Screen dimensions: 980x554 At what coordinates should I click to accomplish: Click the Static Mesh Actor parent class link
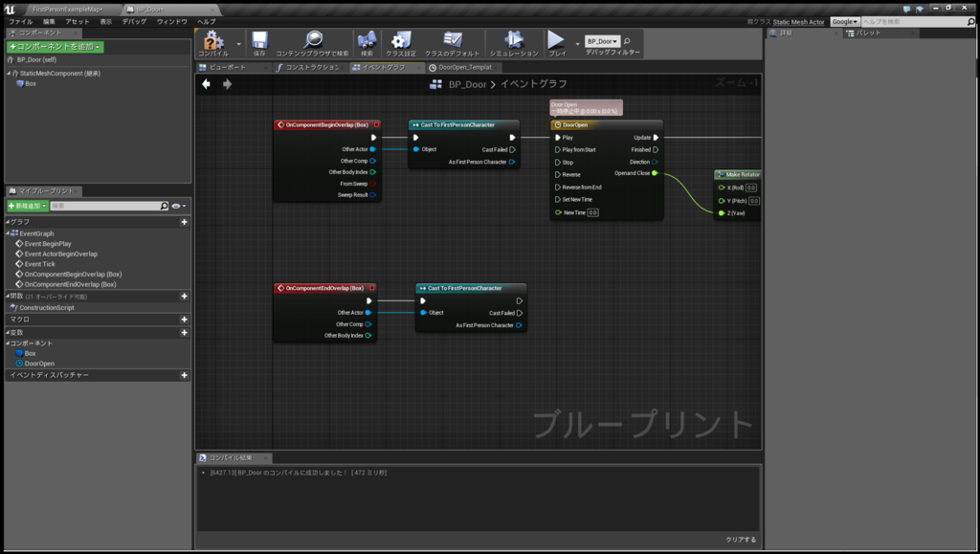point(798,22)
